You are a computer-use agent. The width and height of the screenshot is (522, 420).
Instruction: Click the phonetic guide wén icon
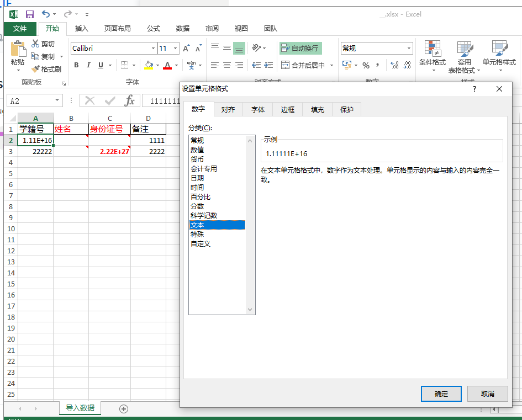click(x=191, y=65)
